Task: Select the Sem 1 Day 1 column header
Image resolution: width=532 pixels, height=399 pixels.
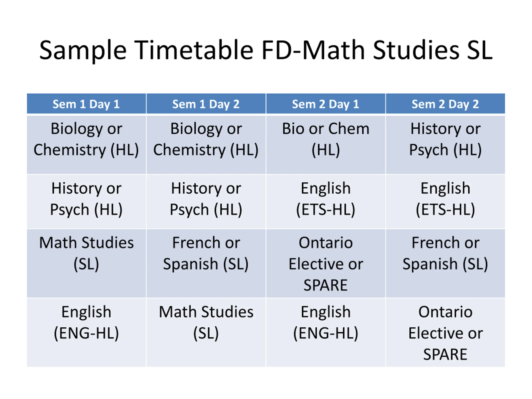Action: (x=86, y=104)
